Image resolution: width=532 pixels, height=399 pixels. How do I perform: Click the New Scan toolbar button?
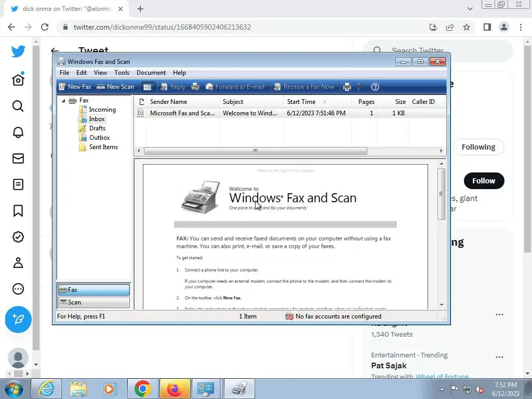[115, 87]
